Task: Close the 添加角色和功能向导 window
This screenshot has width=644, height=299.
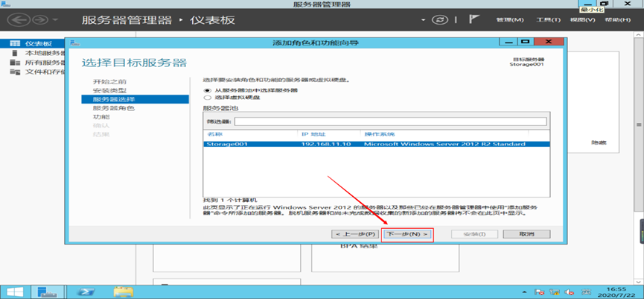Action: [x=549, y=42]
